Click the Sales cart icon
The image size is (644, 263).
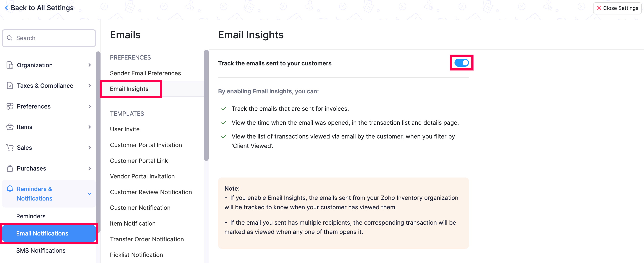point(10,148)
